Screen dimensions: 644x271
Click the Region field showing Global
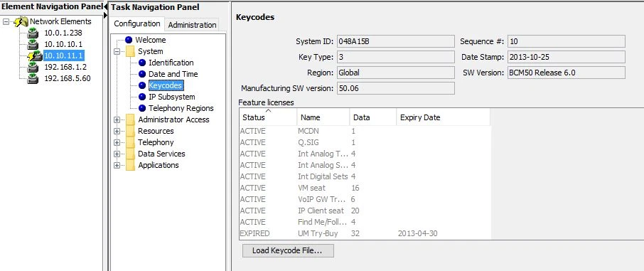pyautogui.click(x=396, y=73)
